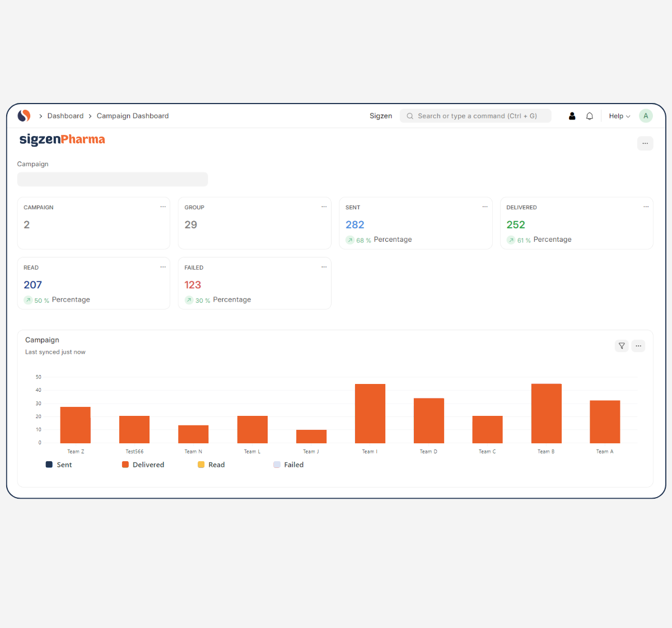Click the Failed legend color swatch

click(x=277, y=465)
